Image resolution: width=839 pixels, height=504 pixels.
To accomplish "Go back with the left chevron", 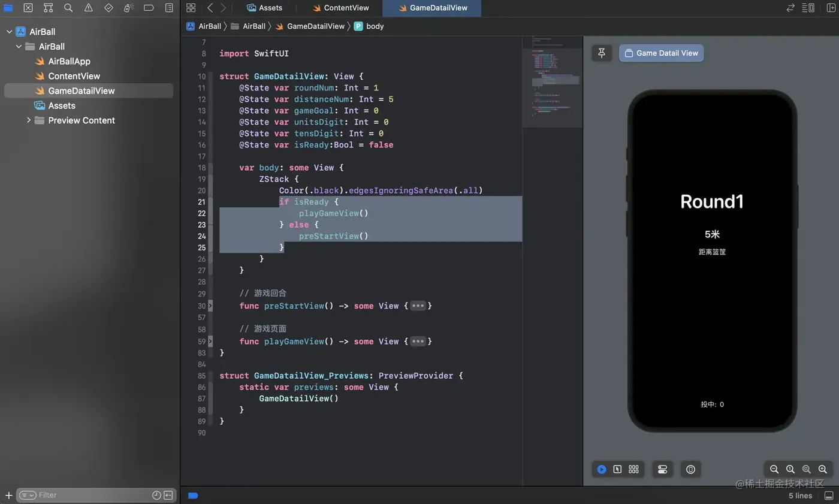I will click(x=210, y=8).
